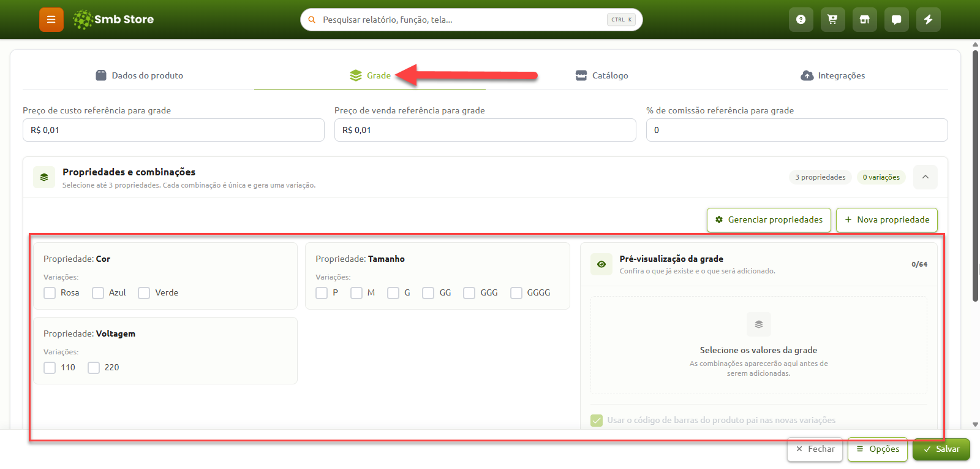Go to the Integrações tab
The height and width of the screenshot is (469, 980).
[x=832, y=75]
